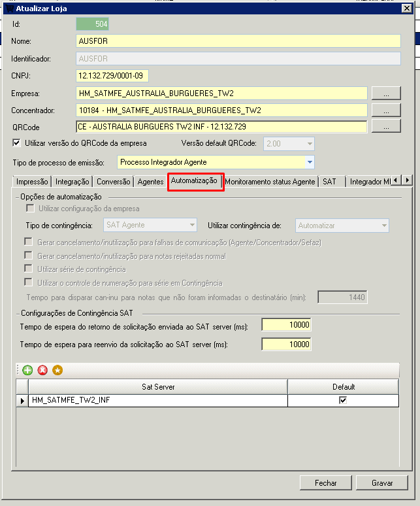Screen dimensions: 420x506
Task: Select the row indicator arrow for HM_SATMFE_TW2_INF
Action: (23, 400)
